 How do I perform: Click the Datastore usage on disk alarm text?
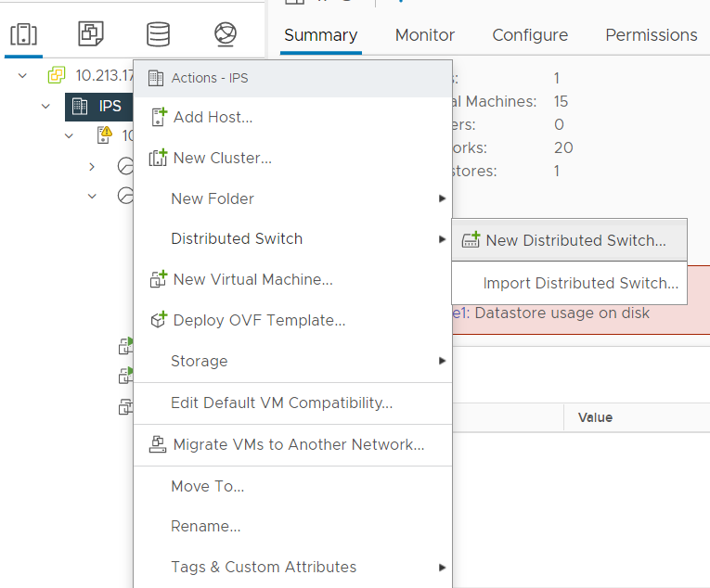[x=562, y=313]
